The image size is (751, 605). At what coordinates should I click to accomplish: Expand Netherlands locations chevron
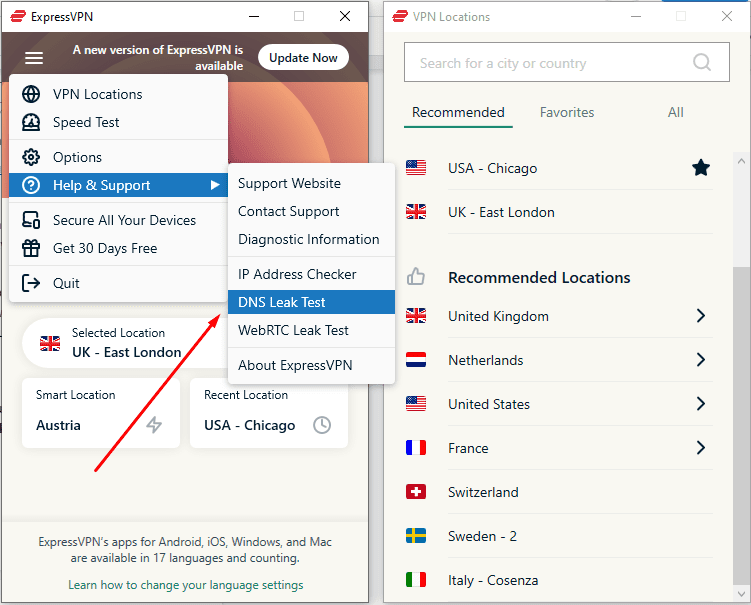pyautogui.click(x=701, y=360)
